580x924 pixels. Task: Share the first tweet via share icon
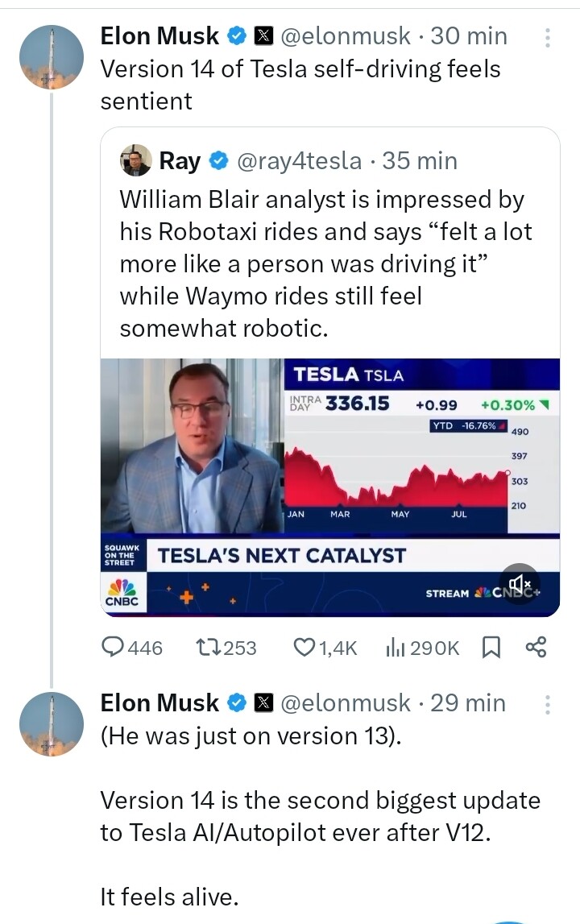(535, 647)
